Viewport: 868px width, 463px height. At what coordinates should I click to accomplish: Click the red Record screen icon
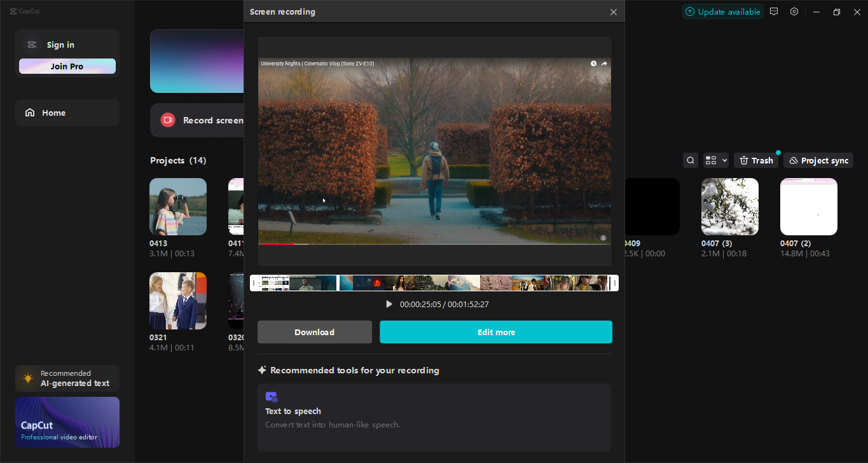pyautogui.click(x=168, y=120)
